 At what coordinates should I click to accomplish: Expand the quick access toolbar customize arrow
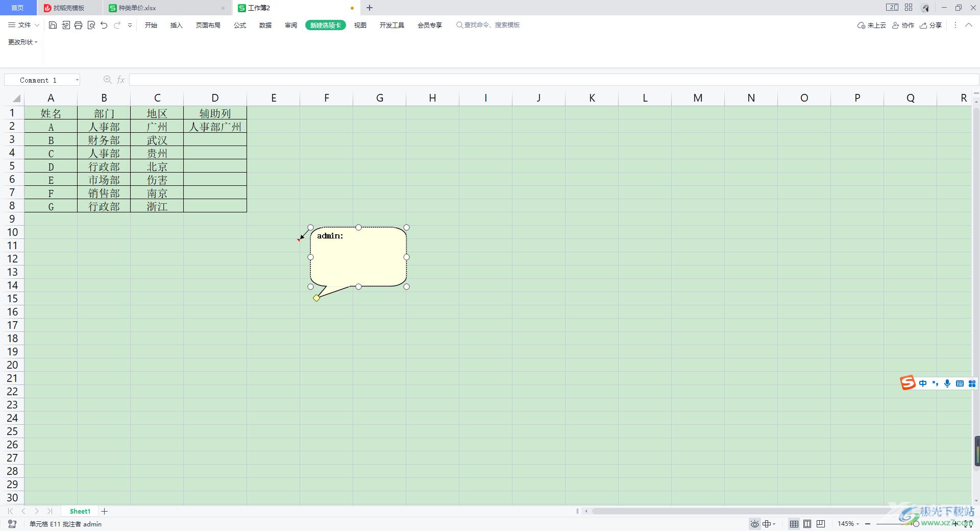click(x=130, y=25)
